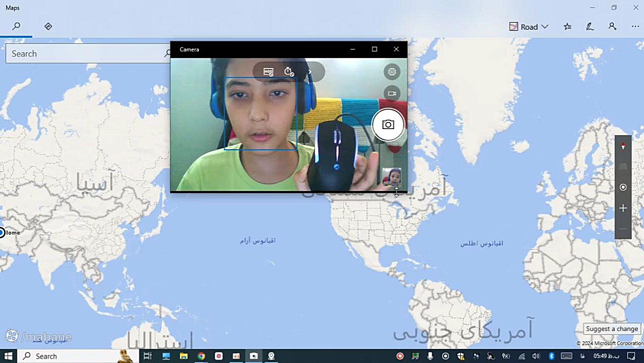Expand the Camera options bar arrow
This screenshot has width=644, height=363.
(x=310, y=72)
